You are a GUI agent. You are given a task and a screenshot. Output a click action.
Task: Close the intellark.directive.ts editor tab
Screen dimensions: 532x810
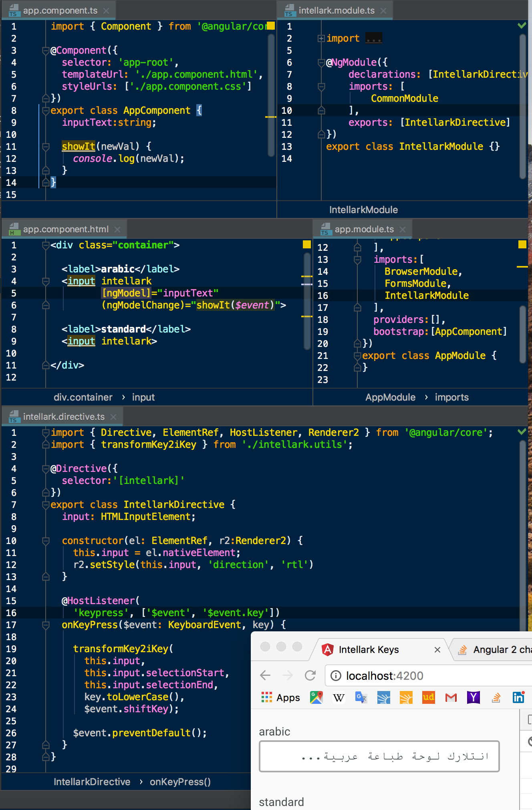(x=113, y=417)
